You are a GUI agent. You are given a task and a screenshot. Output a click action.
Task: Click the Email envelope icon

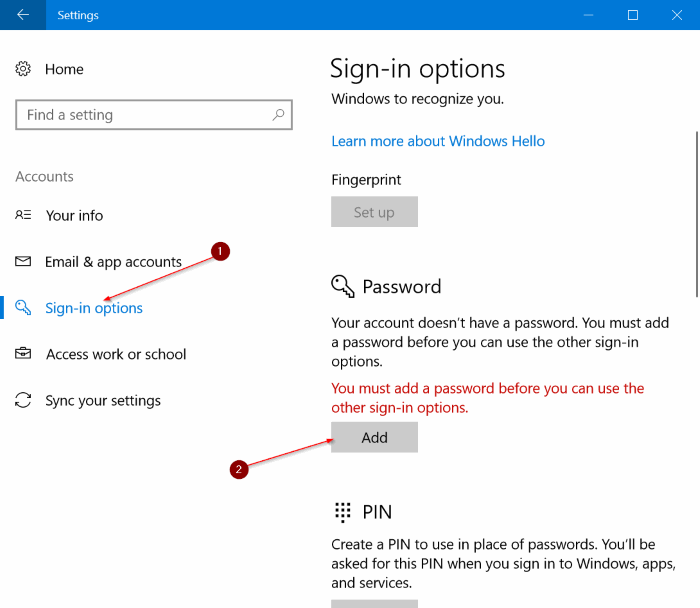[x=23, y=261]
